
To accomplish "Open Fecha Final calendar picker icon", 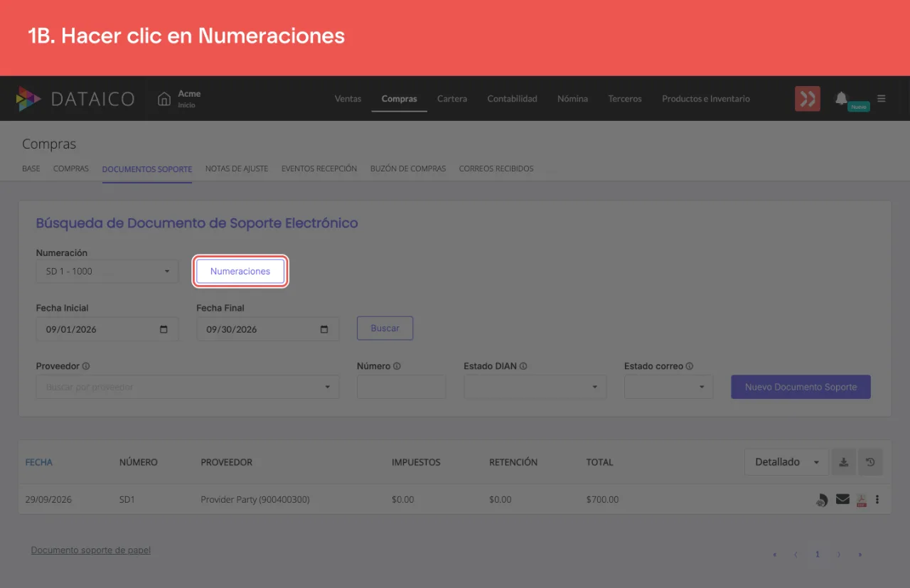I will coord(324,329).
